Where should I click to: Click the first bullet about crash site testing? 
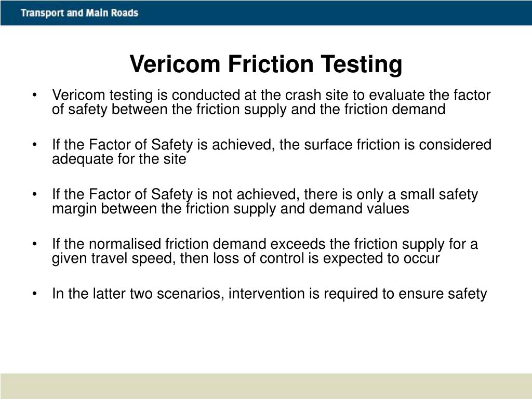[x=271, y=102]
